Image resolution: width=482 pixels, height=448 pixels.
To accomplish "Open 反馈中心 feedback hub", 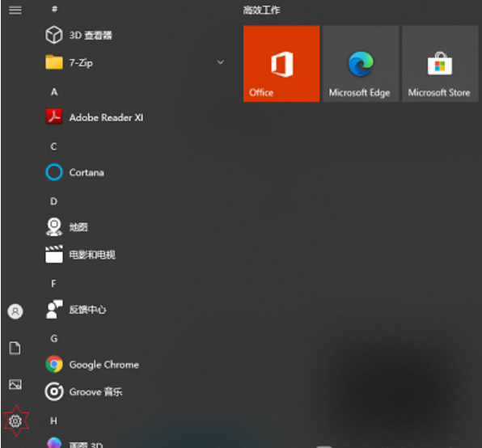I will coord(135,310).
